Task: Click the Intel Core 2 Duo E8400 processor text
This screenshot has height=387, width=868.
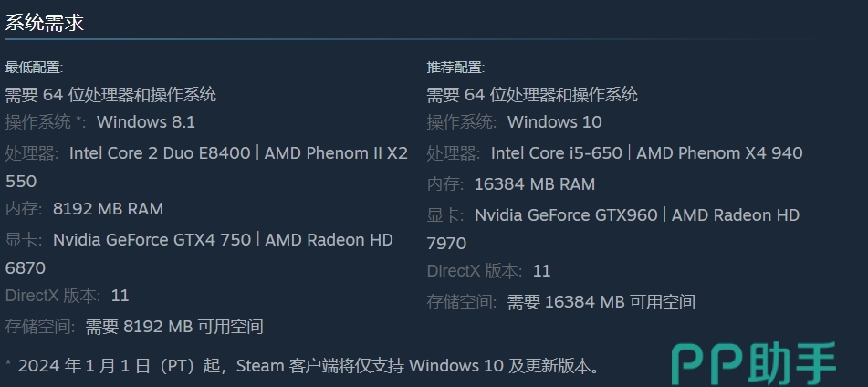Action: 160,153
